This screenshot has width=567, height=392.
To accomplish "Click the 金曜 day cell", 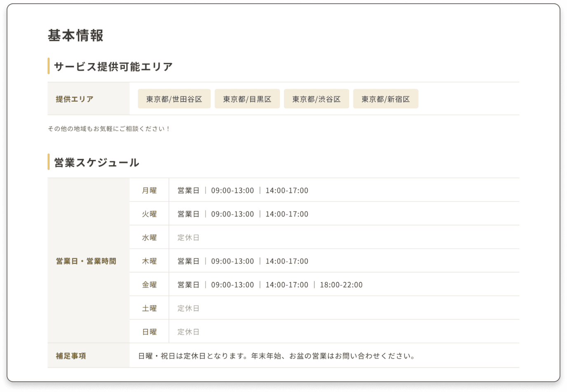I will (x=149, y=285).
